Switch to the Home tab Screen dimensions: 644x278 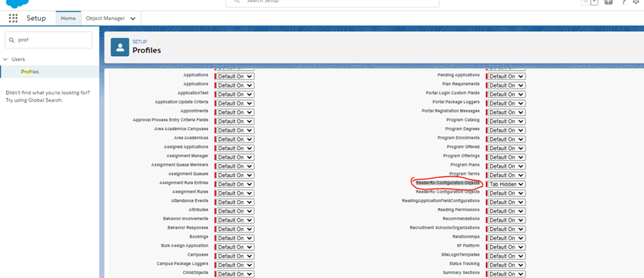tap(68, 18)
